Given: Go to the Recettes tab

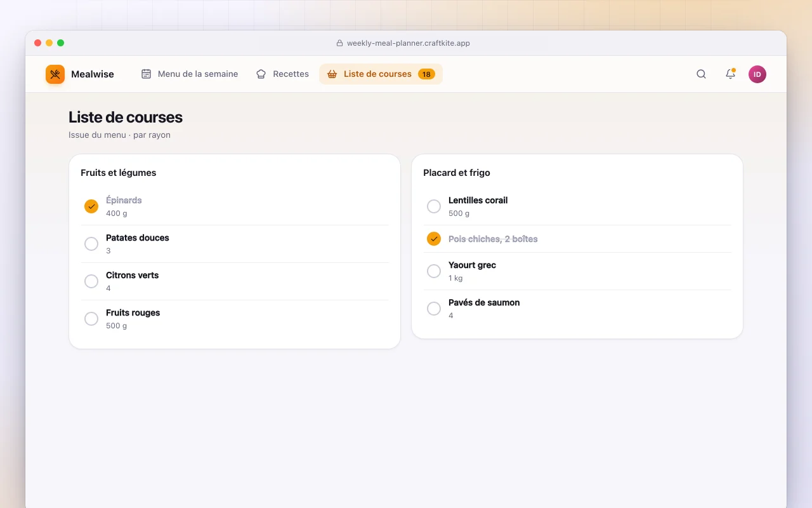Looking at the screenshot, I should pyautogui.click(x=282, y=74).
